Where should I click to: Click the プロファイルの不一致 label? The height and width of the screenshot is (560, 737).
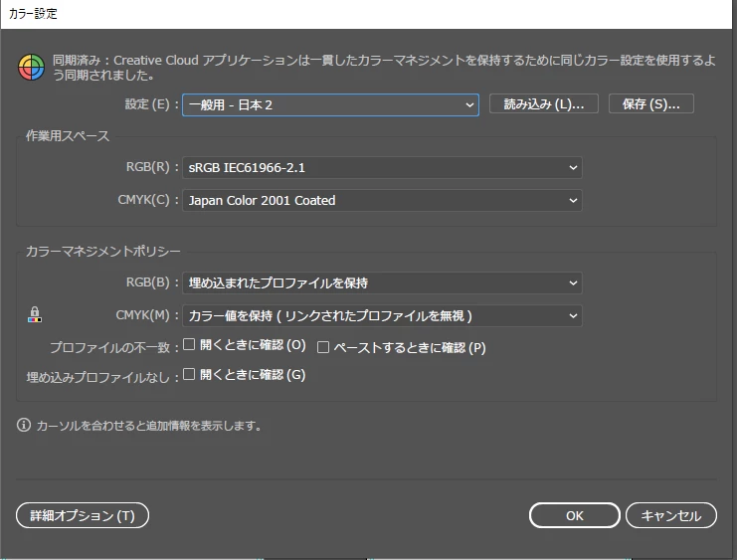[x=110, y=347]
